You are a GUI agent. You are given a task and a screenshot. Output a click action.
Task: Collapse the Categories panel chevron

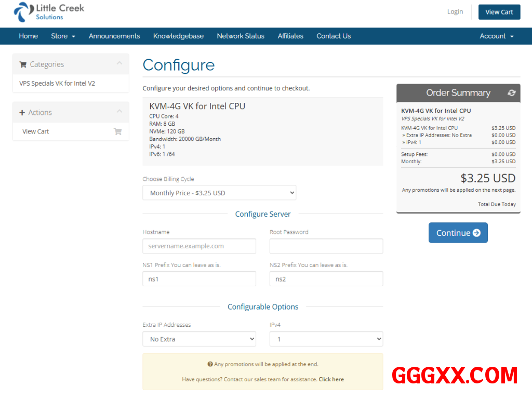[x=119, y=63]
